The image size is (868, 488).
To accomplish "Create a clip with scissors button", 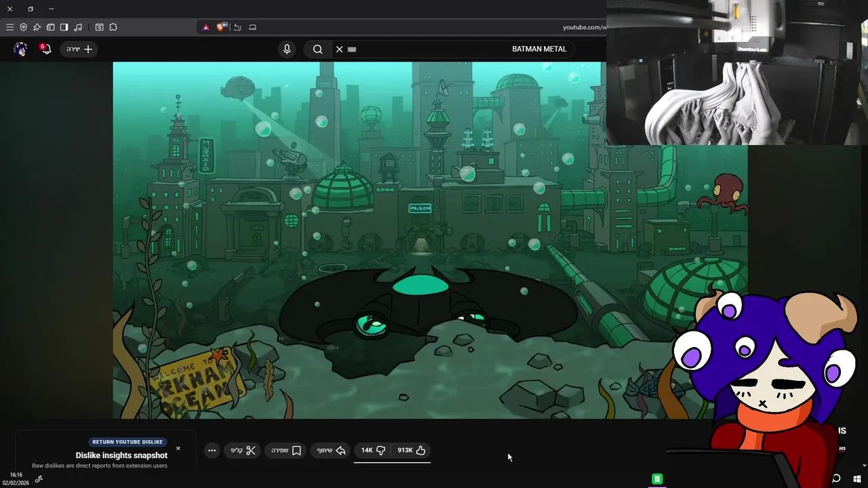I will 243,450.
